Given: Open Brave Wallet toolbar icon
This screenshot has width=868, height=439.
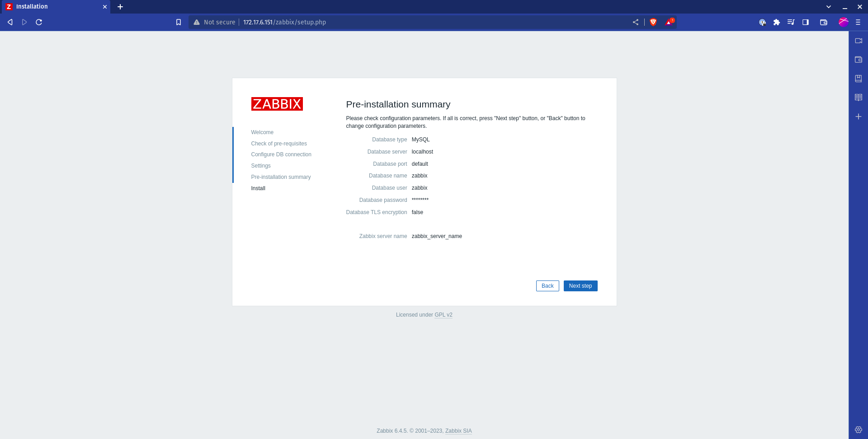Looking at the screenshot, I should 823,22.
